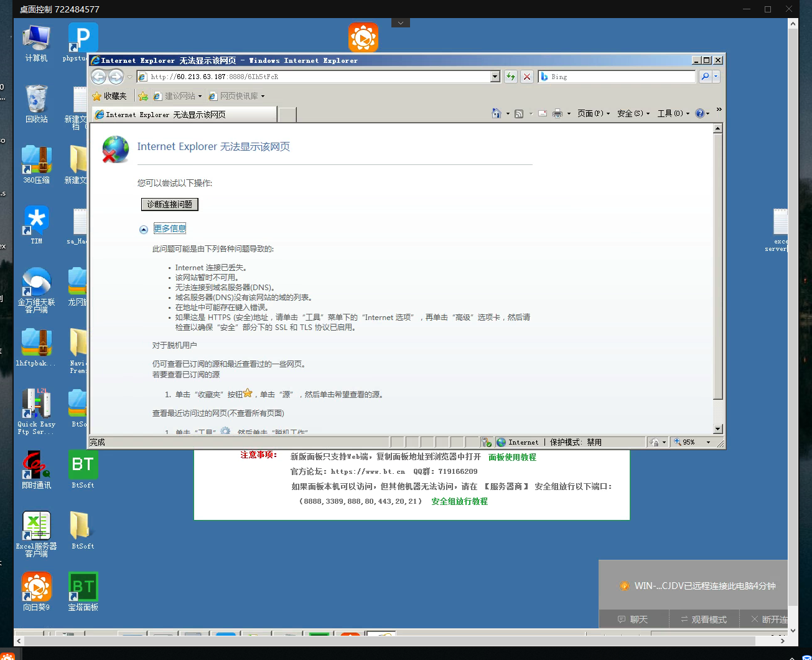Open the 回收站 recycle bin icon
The width and height of the screenshot is (812, 660).
pos(36,103)
